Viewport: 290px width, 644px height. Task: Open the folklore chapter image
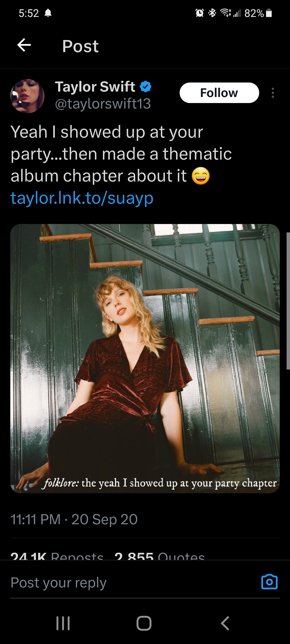click(145, 358)
